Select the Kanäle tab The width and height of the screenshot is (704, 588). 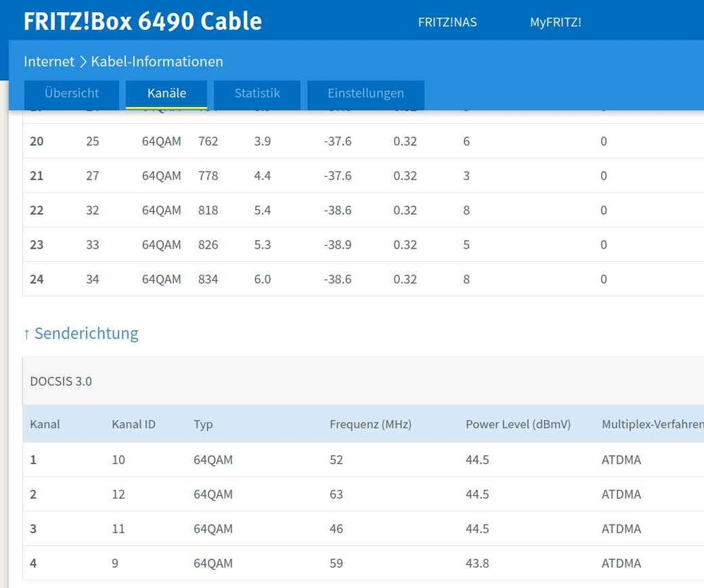pyautogui.click(x=166, y=94)
